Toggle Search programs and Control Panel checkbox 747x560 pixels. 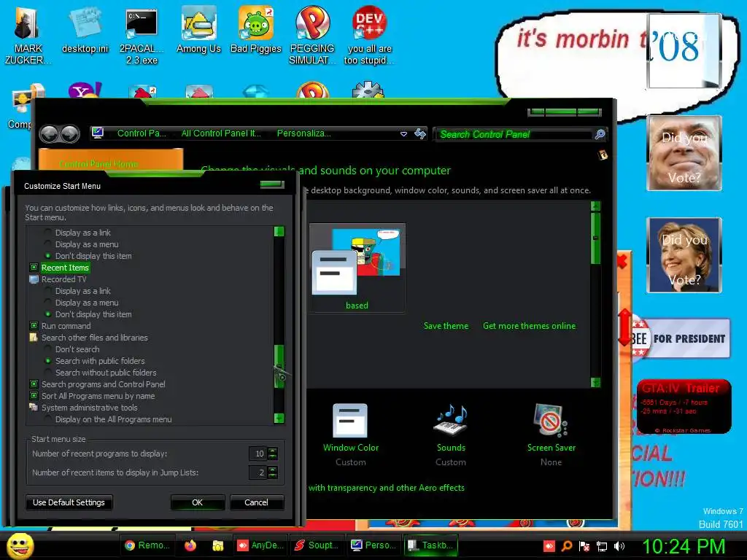pos(34,384)
